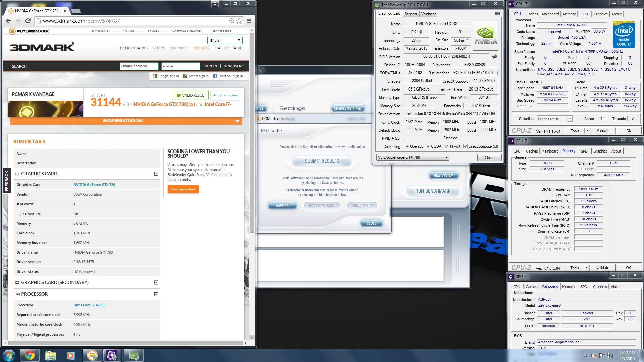Toggle the CUDA checkbox in GPU-Z
The image size is (644, 362).
click(428, 146)
